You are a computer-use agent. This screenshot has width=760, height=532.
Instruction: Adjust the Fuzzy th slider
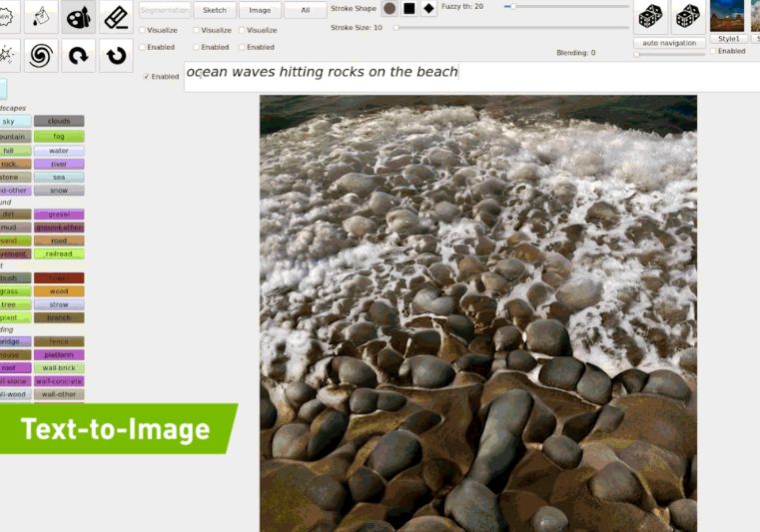[566, 7]
